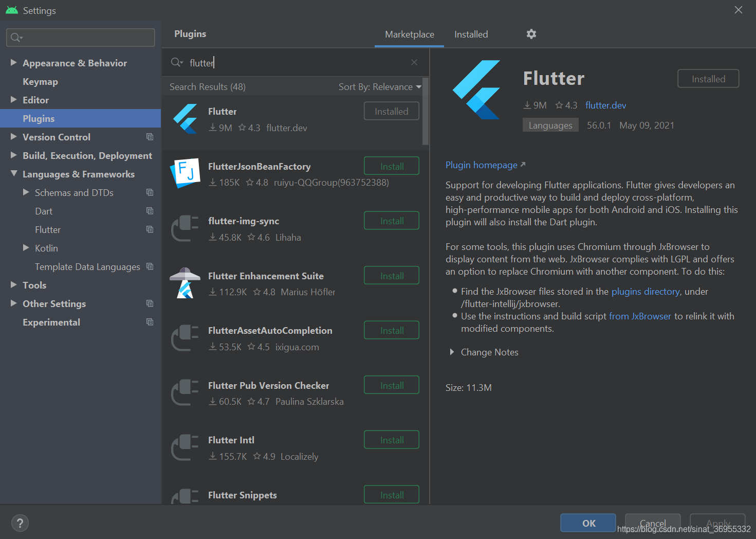Focus the plugin search field with flutter

(296, 62)
